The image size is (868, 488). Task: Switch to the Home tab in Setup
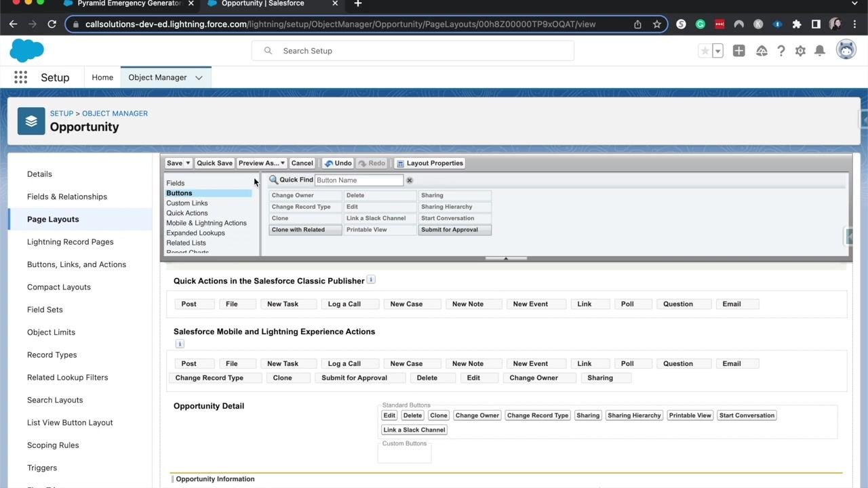click(x=102, y=77)
